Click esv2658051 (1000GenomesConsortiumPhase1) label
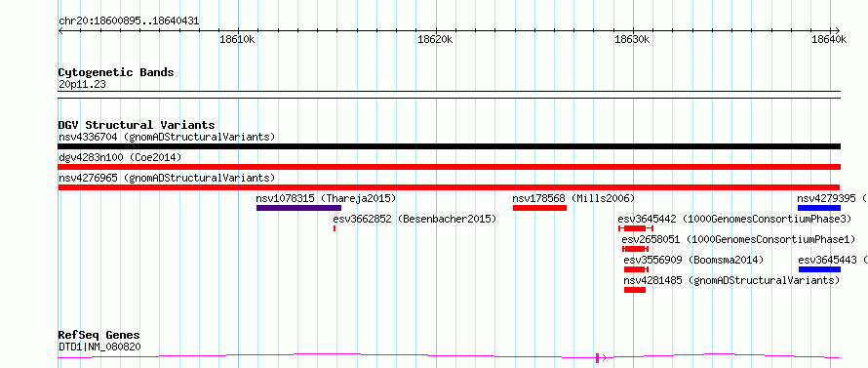 738,239
